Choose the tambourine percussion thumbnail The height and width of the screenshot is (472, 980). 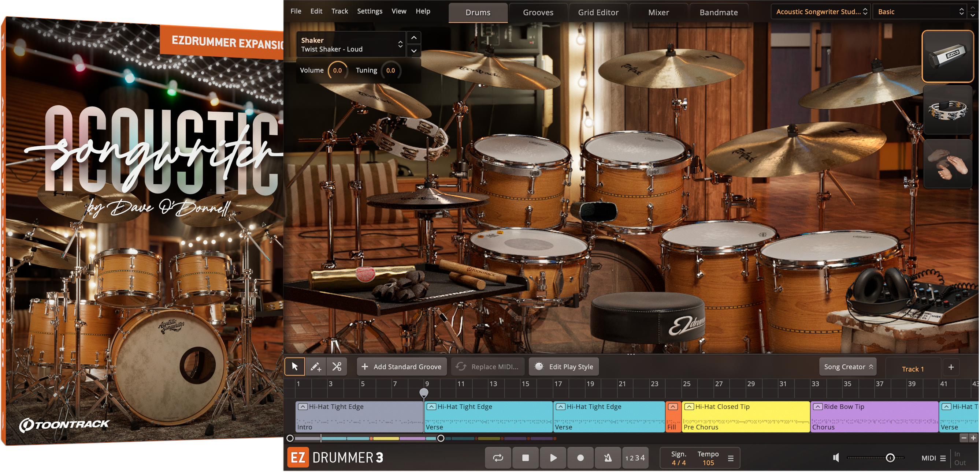click(x=947, y=110)
